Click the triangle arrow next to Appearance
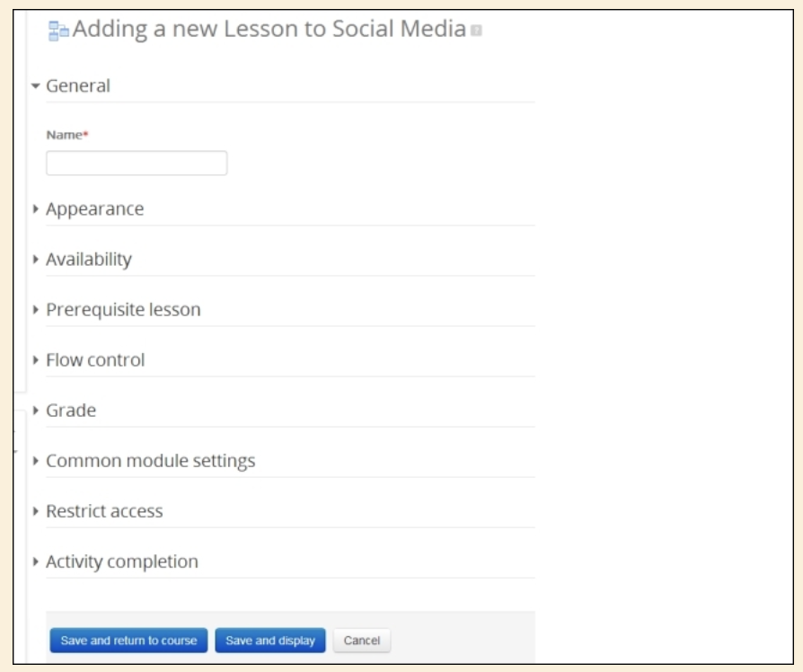This screenshot has height=672, width=803. click(x=35, y=209)
